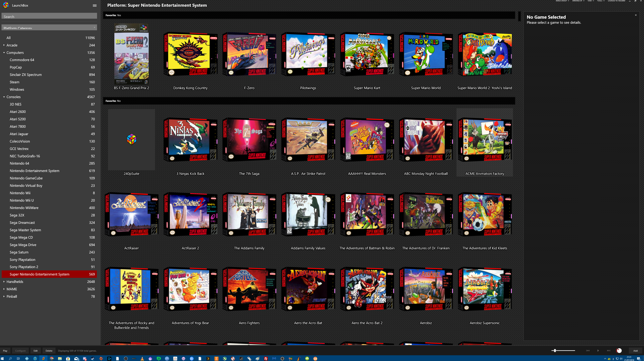Open Microsoft Store from the taskbar
This screenshot has height=361, width=644.
tap(68, 358)
